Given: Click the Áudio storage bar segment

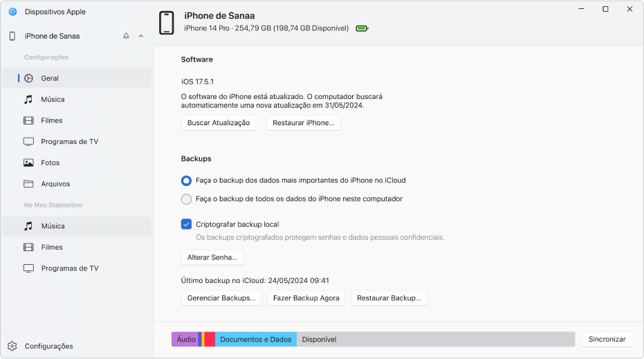Looking at the screenshot, I should pyautogui.click(x=185, y=339).
